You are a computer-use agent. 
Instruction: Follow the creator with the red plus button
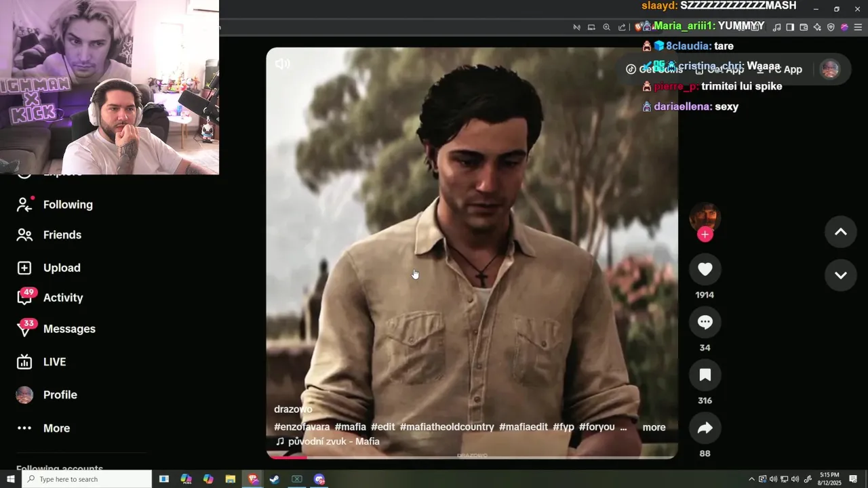[705, 235]
